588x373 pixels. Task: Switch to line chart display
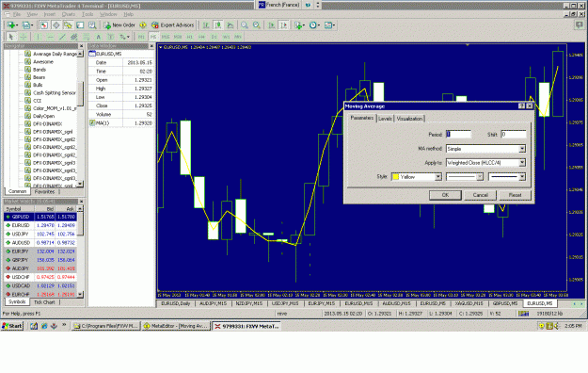(230, 25)
